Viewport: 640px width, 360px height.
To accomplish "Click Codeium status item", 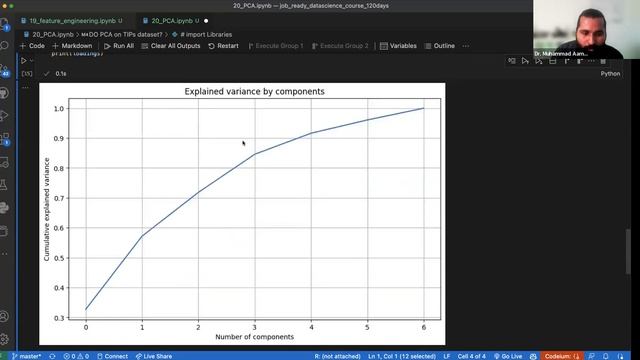I will click(x=561, y=356).
